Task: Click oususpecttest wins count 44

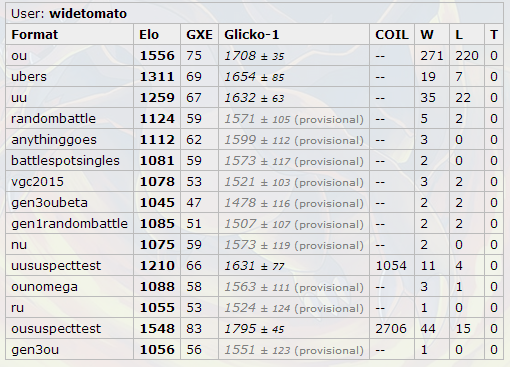Action: click(428, 329)
